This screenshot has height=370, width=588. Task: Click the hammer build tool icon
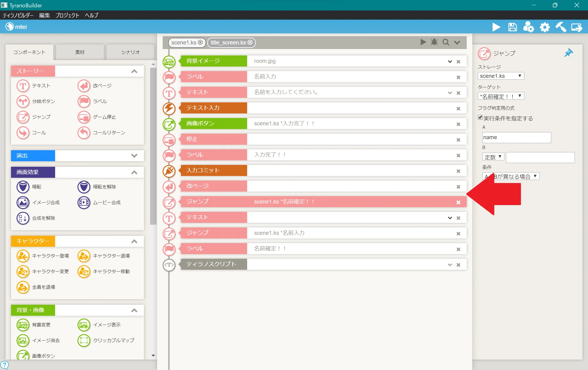click(x=561, y=27)
